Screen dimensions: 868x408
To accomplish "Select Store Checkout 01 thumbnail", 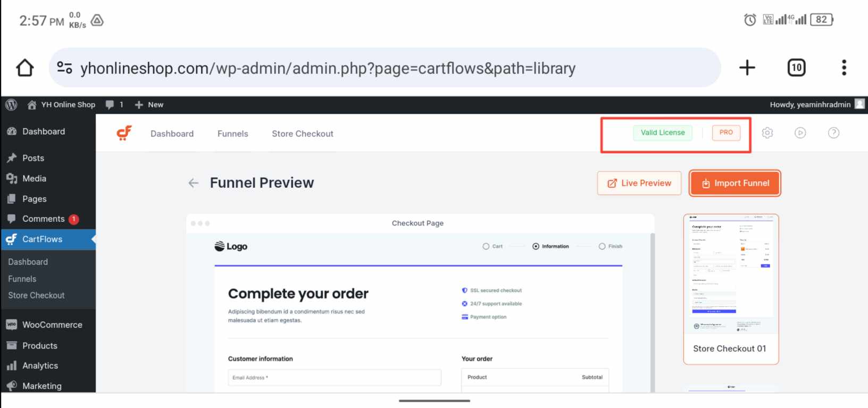I will click(731, 289).
